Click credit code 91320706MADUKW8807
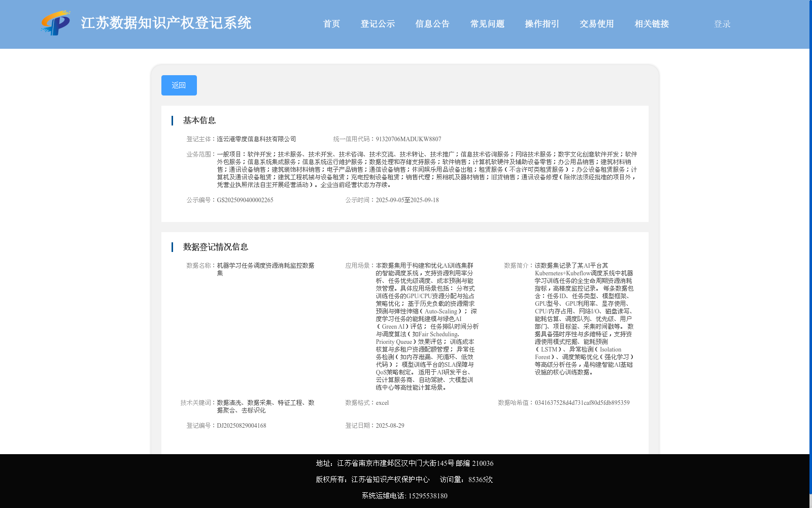812x508 pixels. [409, 139]
